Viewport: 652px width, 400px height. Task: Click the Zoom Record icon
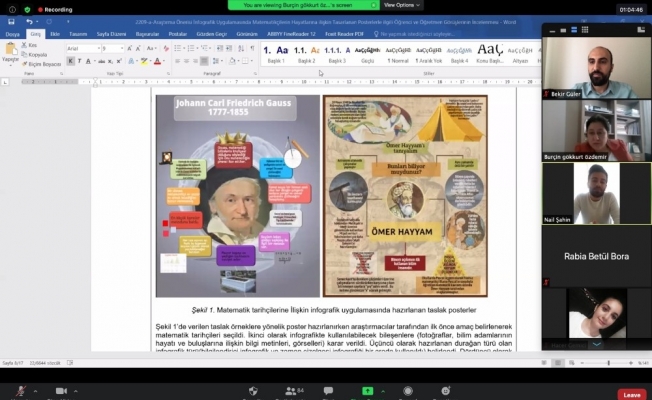[405, 390]
